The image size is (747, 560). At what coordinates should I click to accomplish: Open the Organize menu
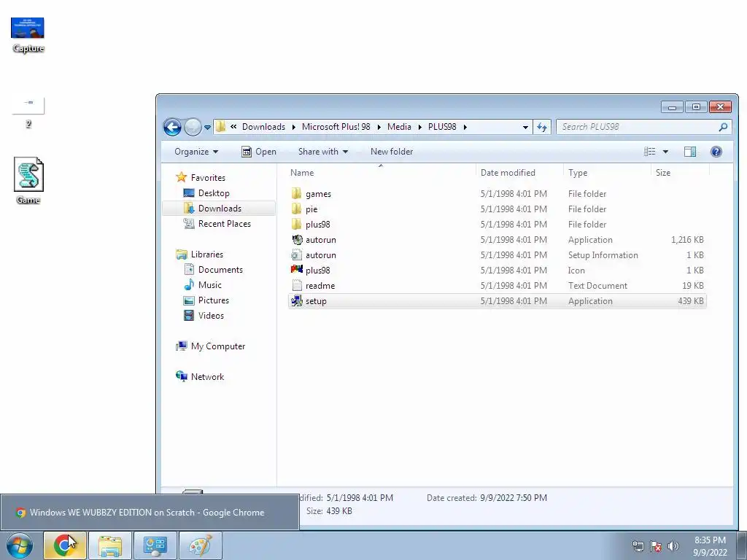196,152
